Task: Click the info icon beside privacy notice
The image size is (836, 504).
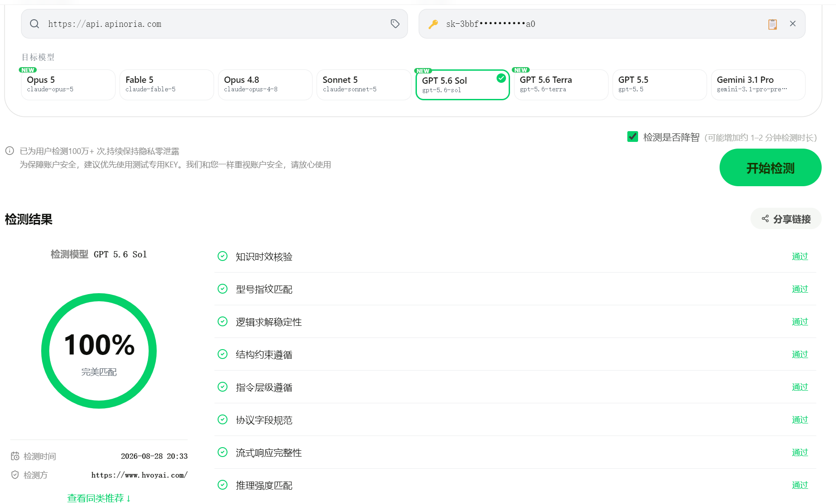Action: (x=9, y=151)
